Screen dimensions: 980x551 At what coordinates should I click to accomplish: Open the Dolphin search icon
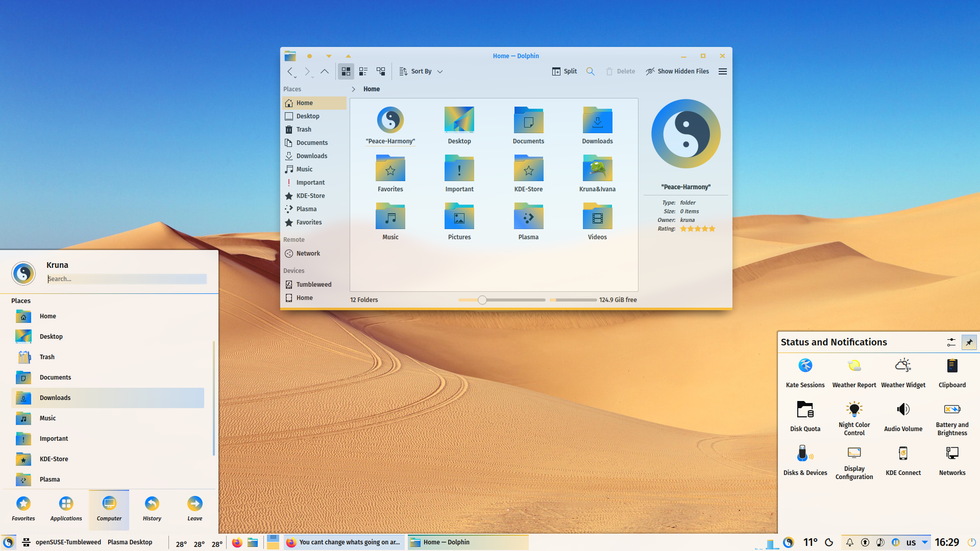(x=591, y=71)
